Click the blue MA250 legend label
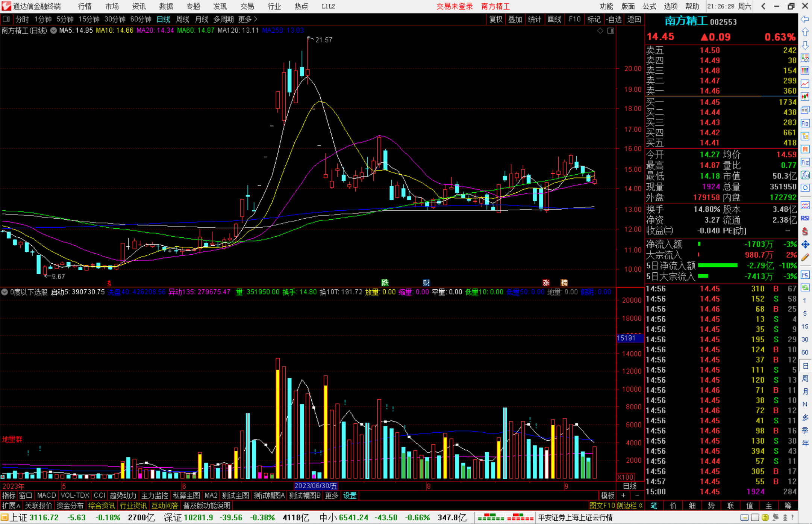This screenshot has width=812, height=524. click(283, 30)
